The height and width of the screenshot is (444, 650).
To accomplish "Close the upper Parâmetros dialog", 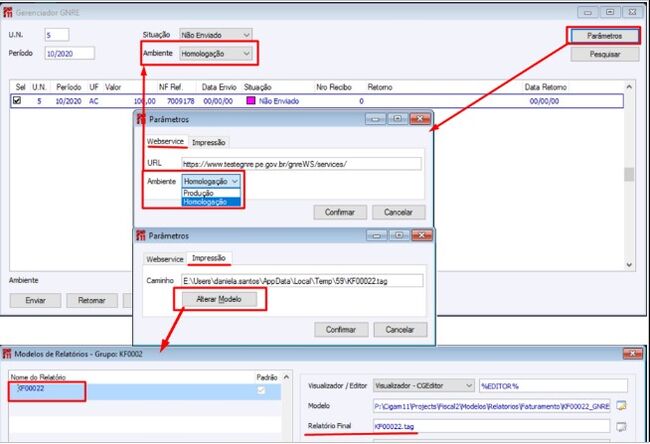I will tap(420, 119).
